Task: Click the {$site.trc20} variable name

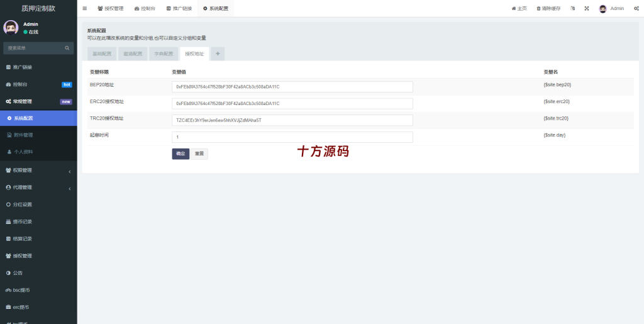Action: tap(556, 118)
